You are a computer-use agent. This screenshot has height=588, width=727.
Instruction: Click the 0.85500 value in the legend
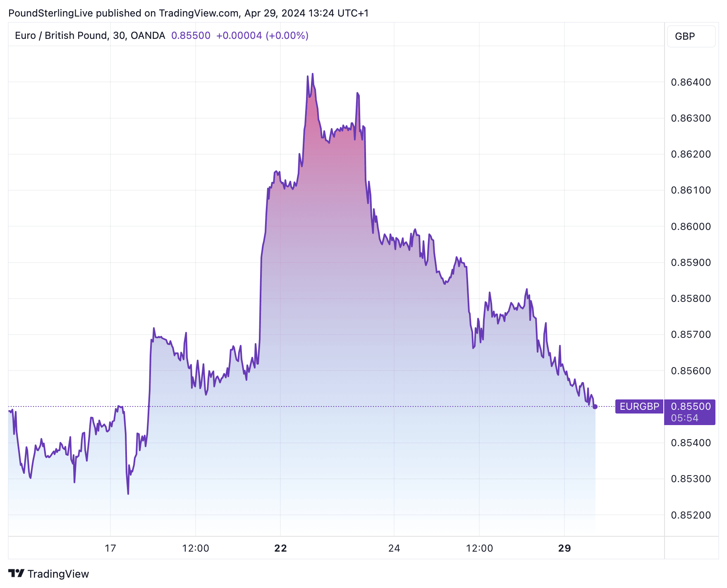coord(191,36)
